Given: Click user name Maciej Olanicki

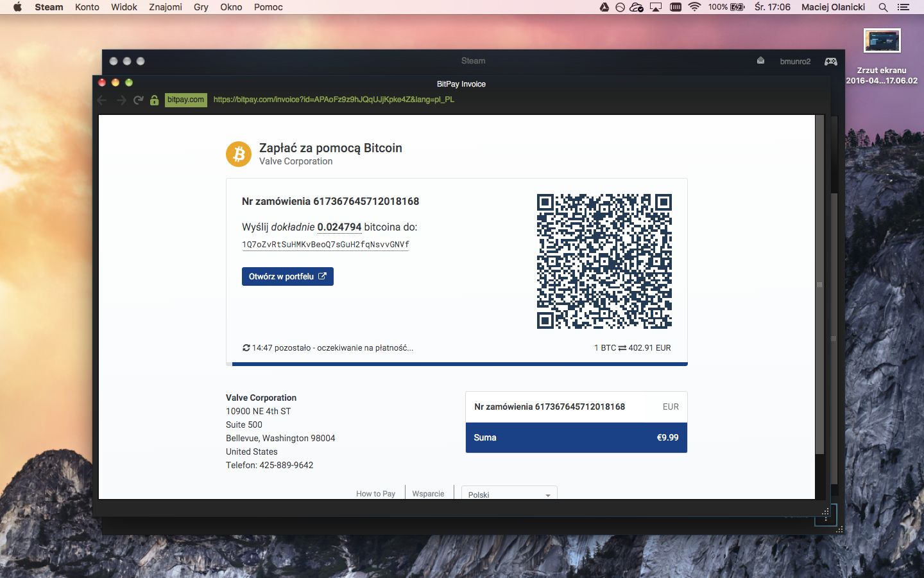Looking at the screenshot, I should tap(833, 7).
